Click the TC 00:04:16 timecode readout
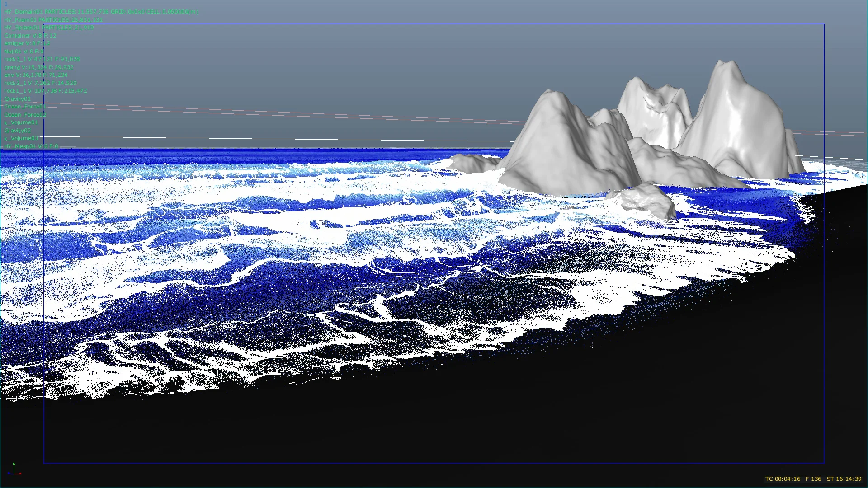Viewport: 868px width, 488px height. click(783, 479)
